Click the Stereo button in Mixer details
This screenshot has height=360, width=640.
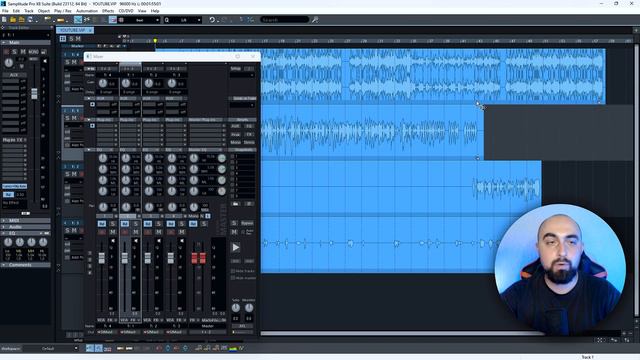(x=249, y=142)
